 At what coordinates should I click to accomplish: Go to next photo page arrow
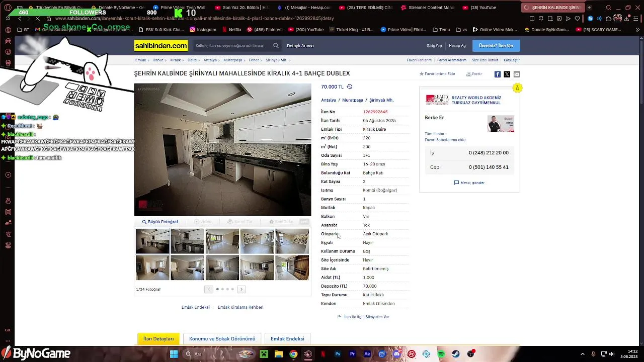pyautogui.click(x=242, y=289)
